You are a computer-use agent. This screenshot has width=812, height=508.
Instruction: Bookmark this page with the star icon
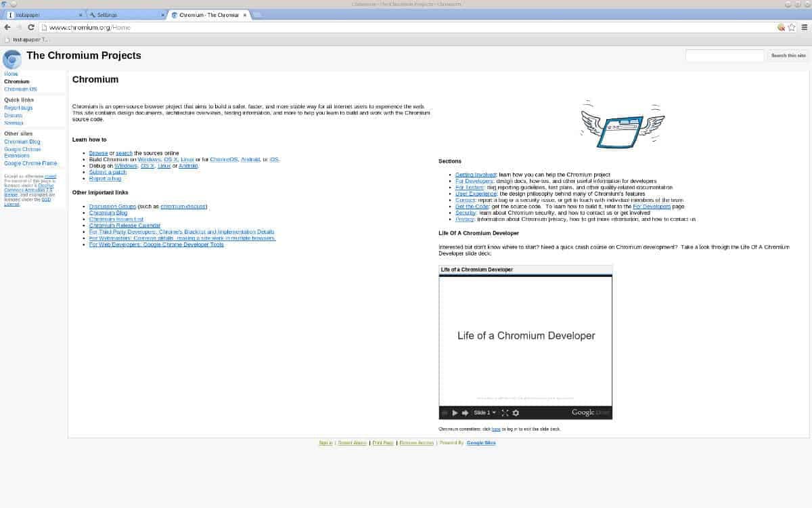pos(791,28)
